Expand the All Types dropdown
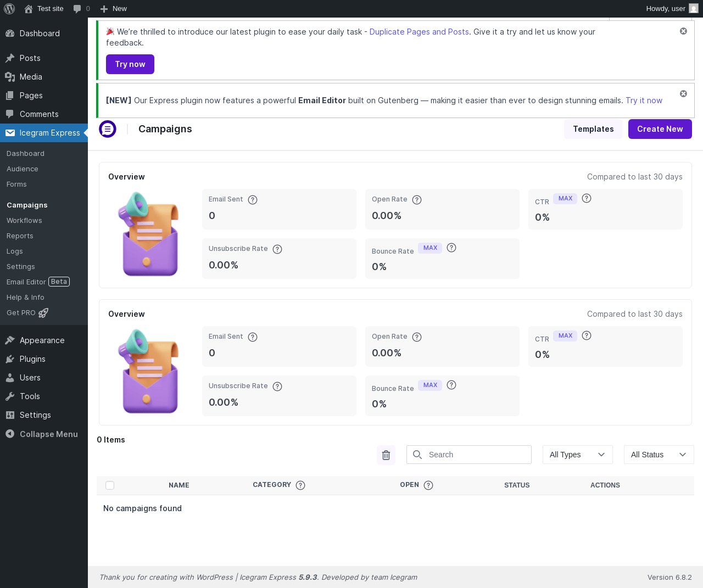Viewport: 703px width, 588px height. coord(577,455)
